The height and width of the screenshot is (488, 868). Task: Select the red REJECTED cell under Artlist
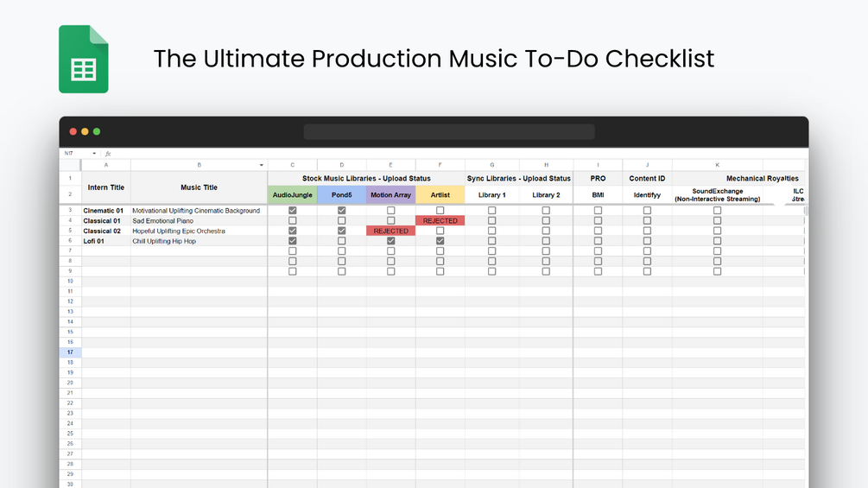click(440, 221)
